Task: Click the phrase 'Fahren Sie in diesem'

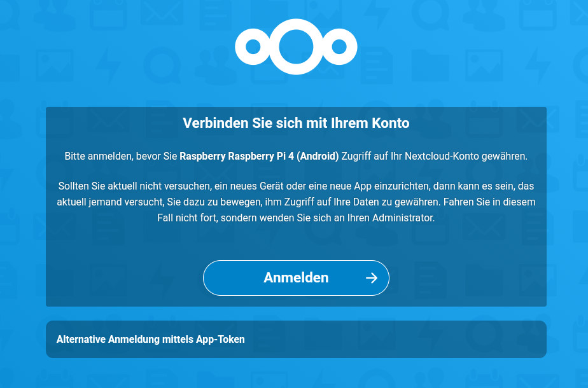Action: (489, 202)
